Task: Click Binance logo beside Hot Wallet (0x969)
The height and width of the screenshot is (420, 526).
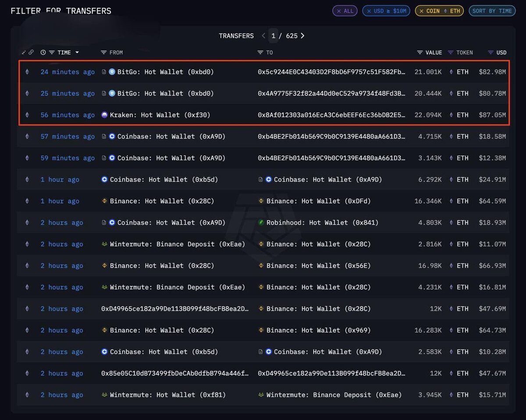Action: pyautogui.click(x=261, y=330)
